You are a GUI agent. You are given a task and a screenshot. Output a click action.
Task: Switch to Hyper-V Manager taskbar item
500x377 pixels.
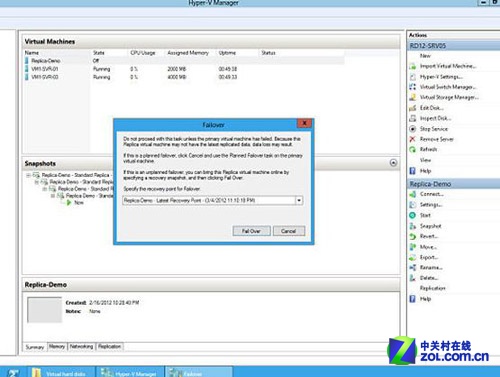[x=130, y=372]
